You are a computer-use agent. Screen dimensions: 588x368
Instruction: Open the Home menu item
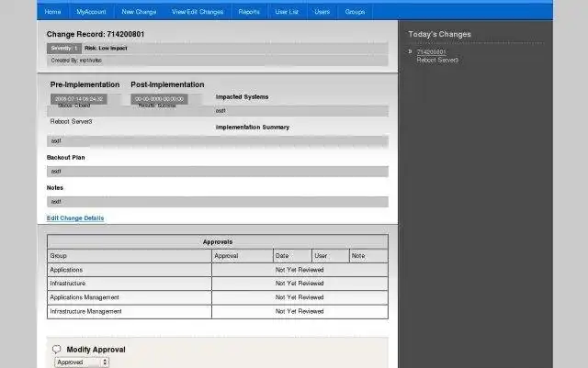[x=53, y=12]
